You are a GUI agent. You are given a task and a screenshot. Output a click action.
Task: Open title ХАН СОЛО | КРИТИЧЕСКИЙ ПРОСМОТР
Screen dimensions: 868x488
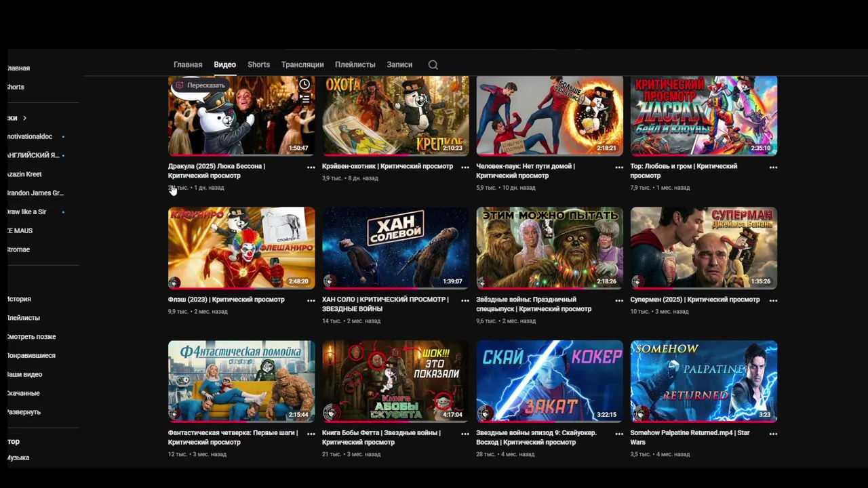point(385,304)
